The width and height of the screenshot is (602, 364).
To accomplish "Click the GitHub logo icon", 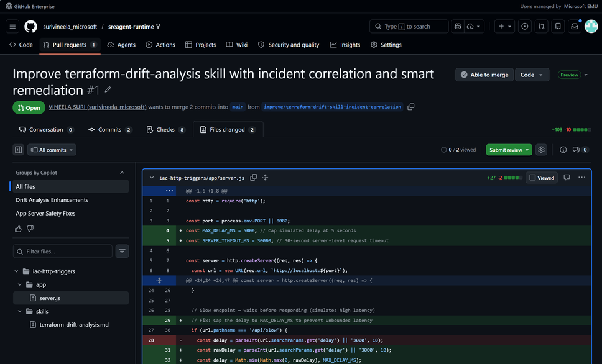I will click(x=30, y=27).
